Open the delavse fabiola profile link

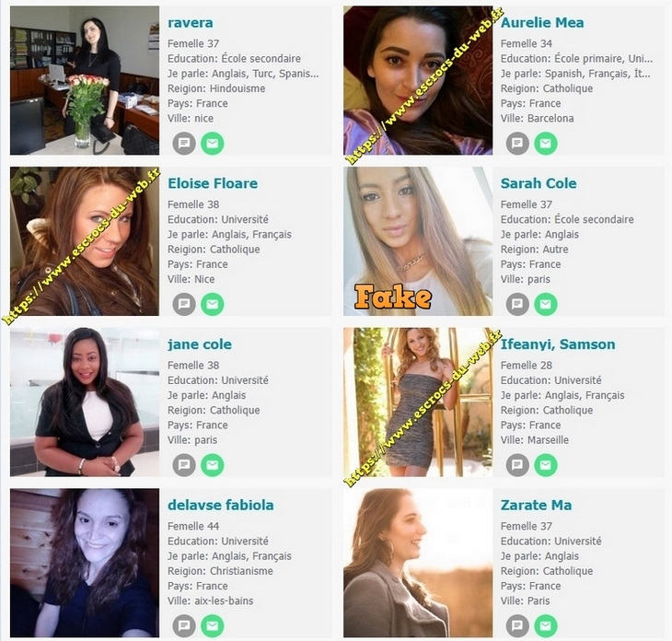pos(220,505)
